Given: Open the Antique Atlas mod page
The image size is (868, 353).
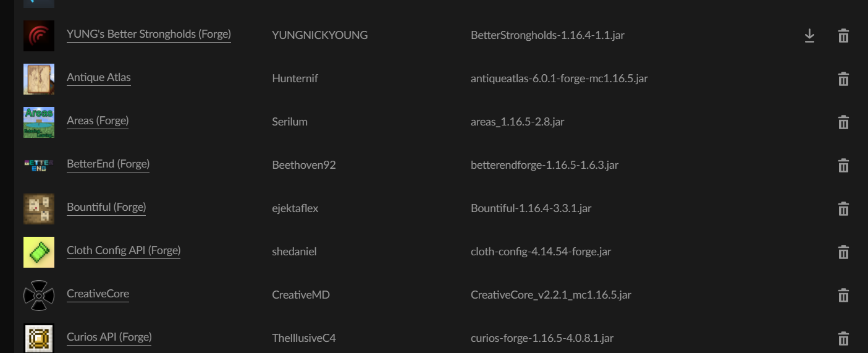Looking at the screenshot, I should point(99,77).
